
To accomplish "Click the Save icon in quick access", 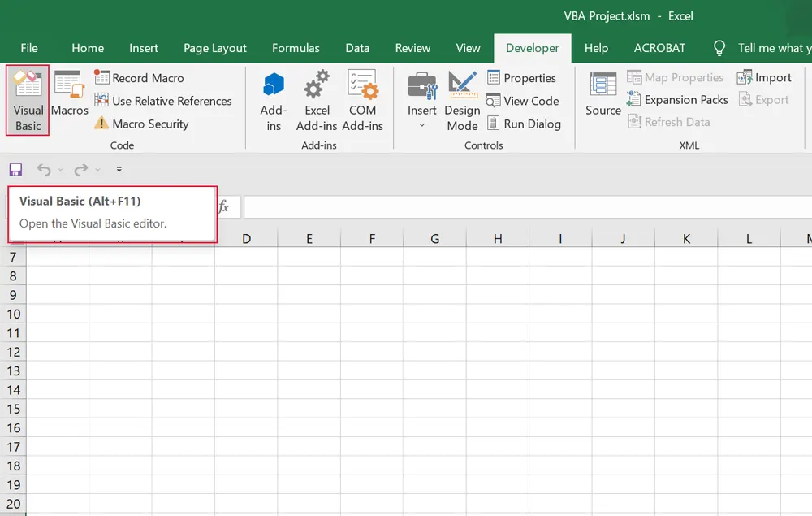I will [15, 170].
